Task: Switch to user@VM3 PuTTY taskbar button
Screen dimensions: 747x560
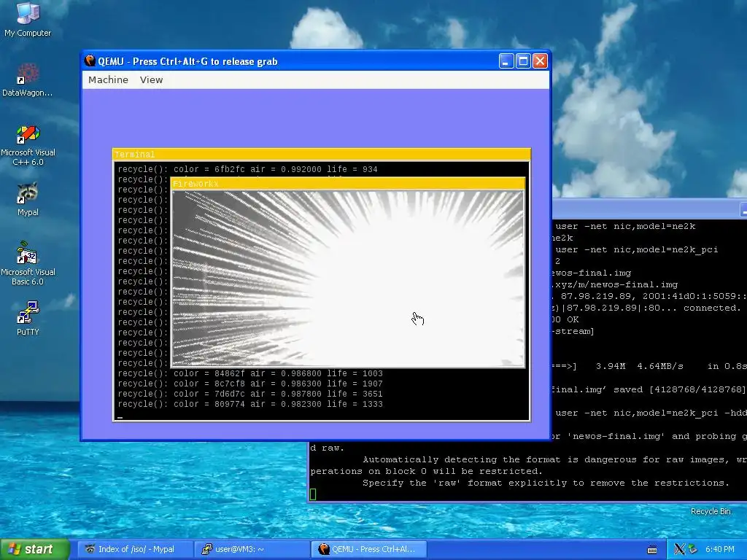Action: (252, 549)
